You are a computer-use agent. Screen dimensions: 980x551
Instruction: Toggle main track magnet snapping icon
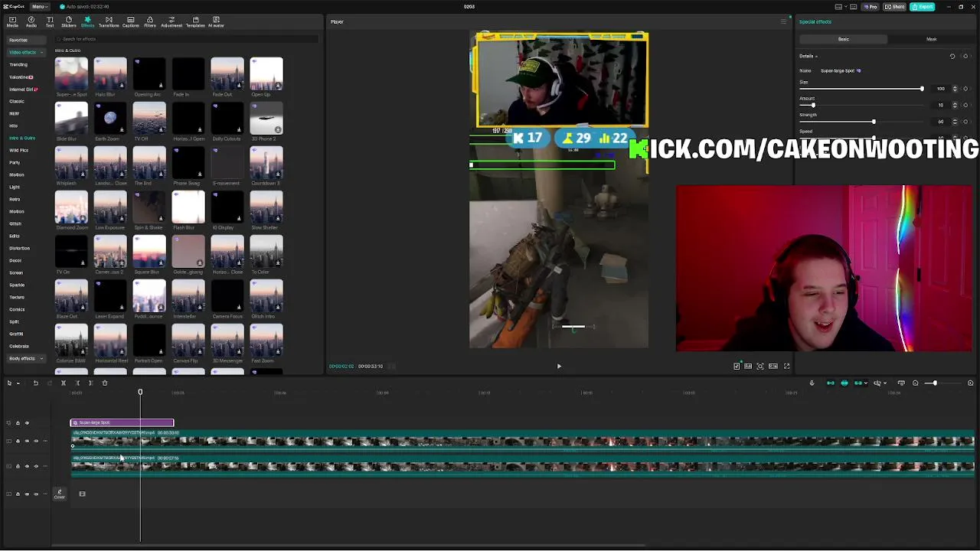(831, 383)
